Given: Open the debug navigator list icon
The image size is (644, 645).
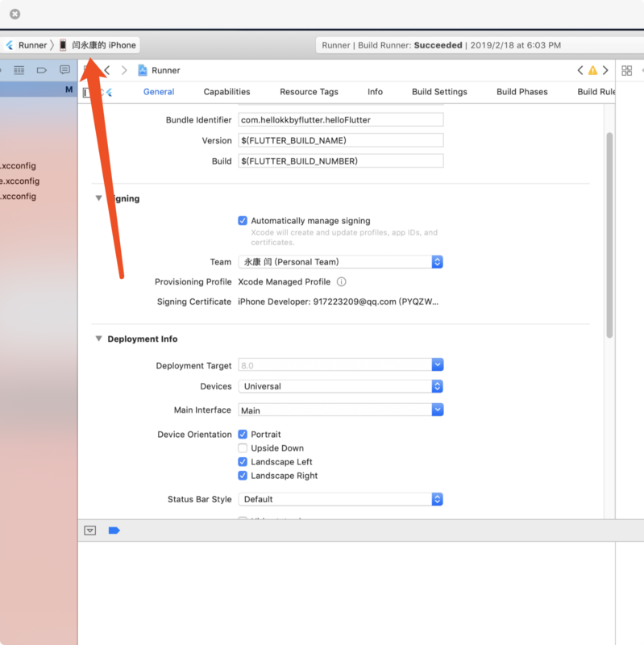Looking at the screenshot, I should (x=19, y=70).
